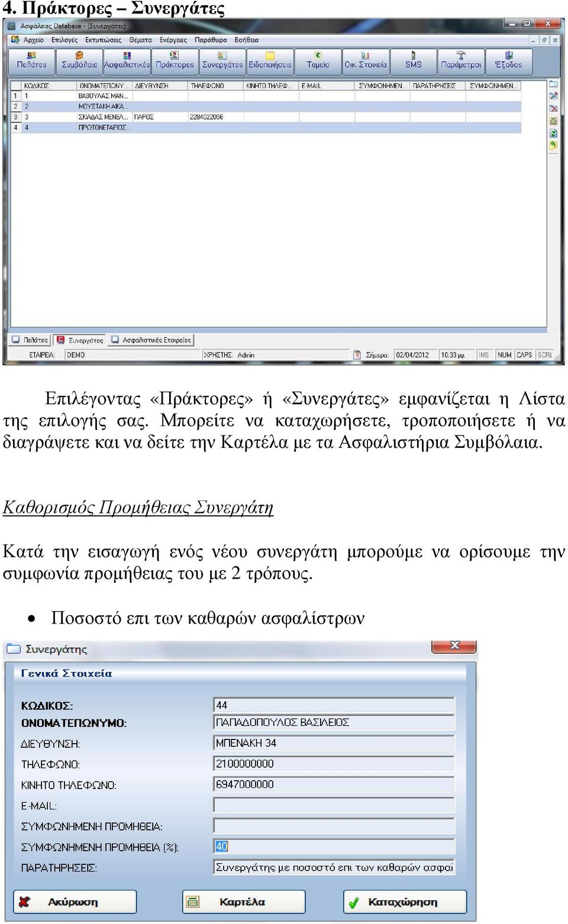Click the calendar icon beside Σήμερα
Image resolution: width=568 pixels, height=924 pixels.
(357, 355)
